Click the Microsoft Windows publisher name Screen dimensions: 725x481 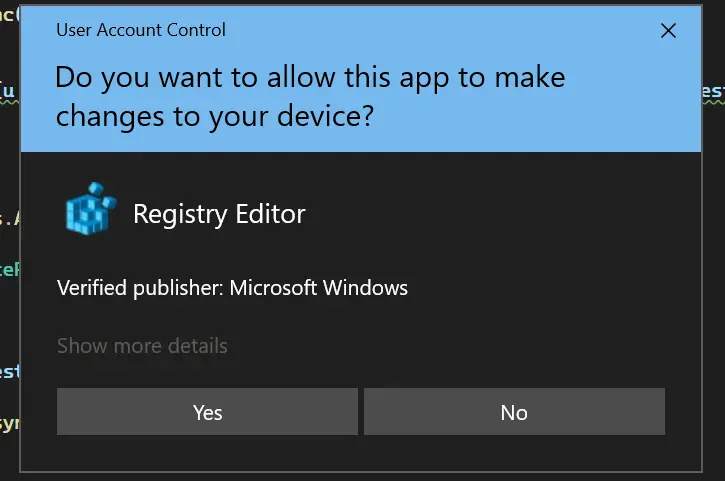click(x=319, y=288)
